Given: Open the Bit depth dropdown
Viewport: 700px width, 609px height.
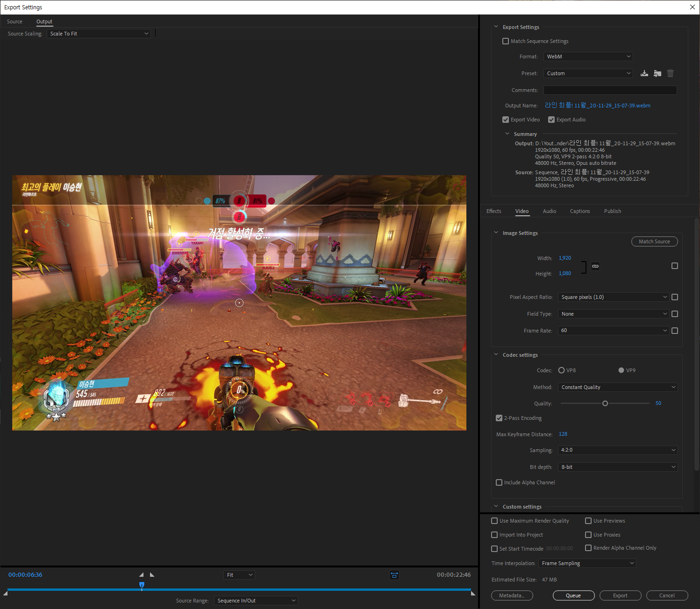Looking at the screenshot, I should coord(618,467).
